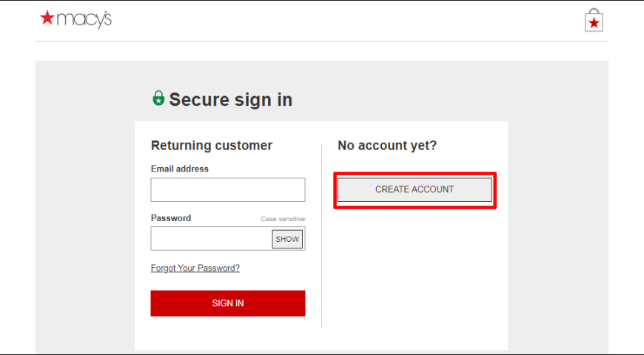Click the Password field label
This screenshot has height=355, width=644.
(171, 218)
